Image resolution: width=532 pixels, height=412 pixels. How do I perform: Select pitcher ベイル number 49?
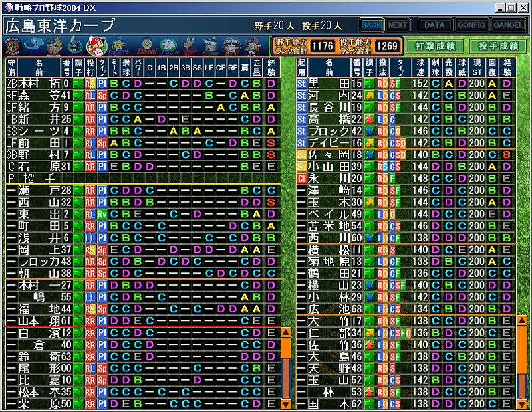pos(406,215)
